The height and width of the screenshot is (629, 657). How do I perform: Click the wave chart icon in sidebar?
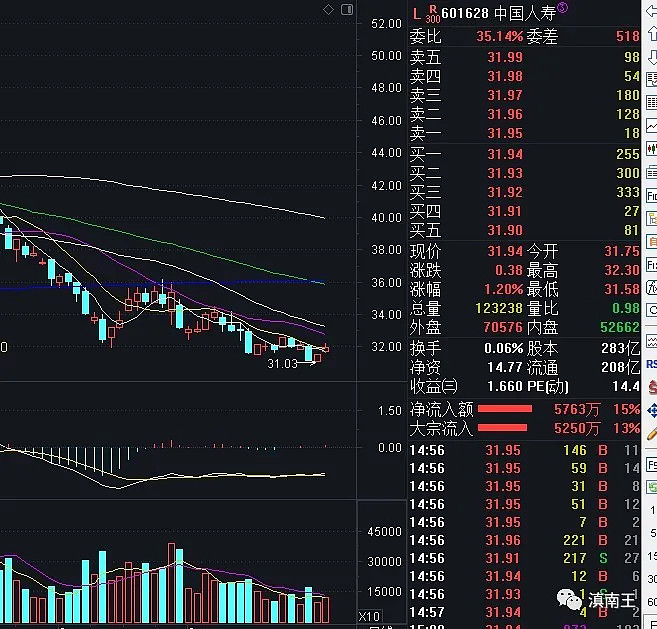(652, 341)
